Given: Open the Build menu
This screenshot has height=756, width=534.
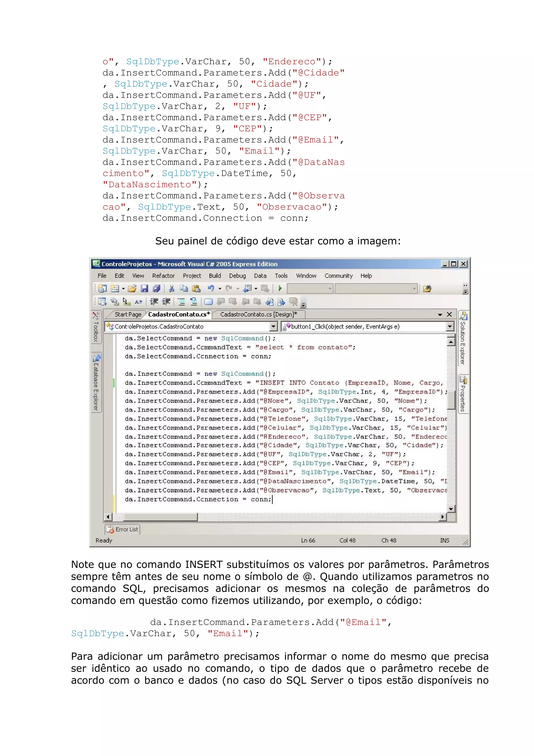Looking at the screenshot, I should 215,276.
